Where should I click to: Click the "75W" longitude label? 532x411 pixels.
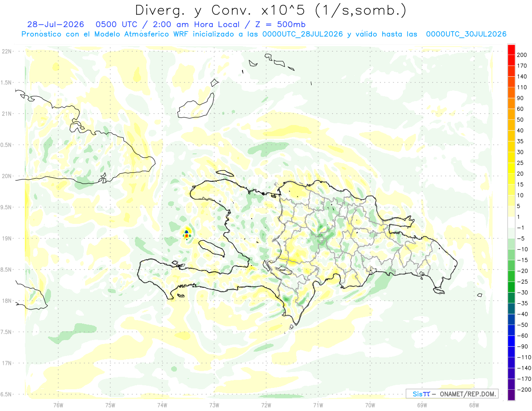pos(110,405)
